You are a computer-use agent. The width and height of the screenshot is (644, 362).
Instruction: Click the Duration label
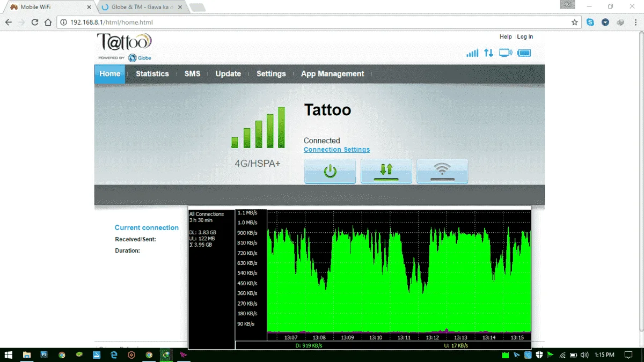point(127,250)
